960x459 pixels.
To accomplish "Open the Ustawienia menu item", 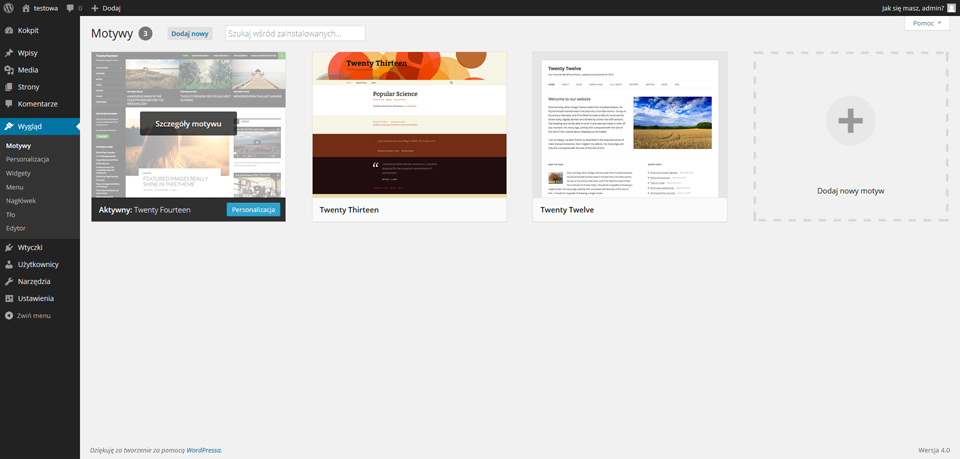I will pos(40,299).
